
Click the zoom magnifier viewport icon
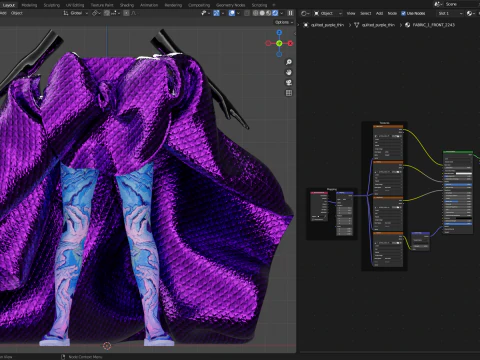pos(289,62)
